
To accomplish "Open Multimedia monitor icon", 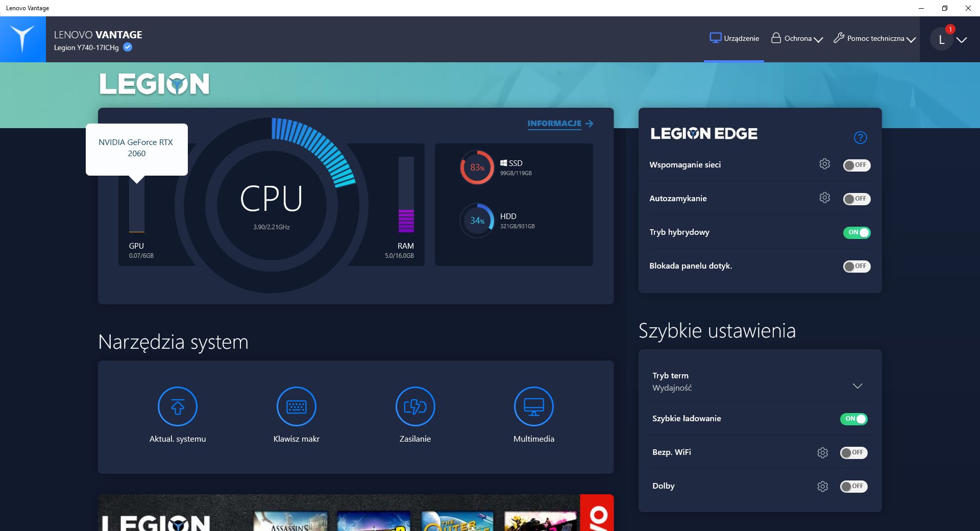I will point(534,406).
